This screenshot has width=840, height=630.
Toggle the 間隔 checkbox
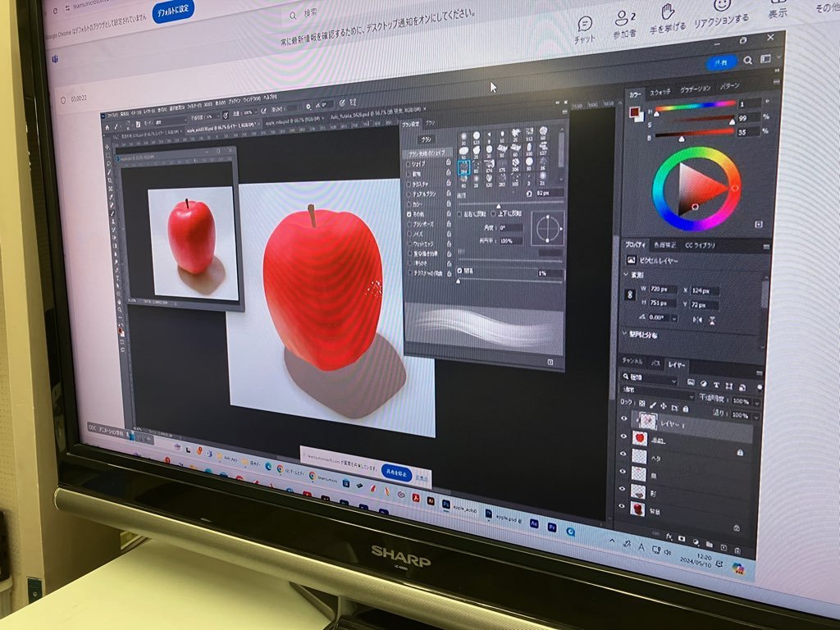click(459, 271)
